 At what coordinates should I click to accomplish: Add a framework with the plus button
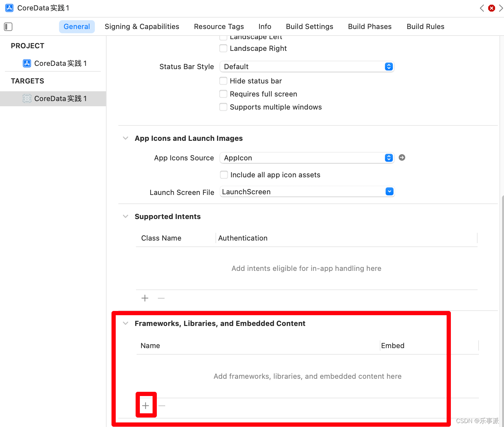[x=146, y=405]
